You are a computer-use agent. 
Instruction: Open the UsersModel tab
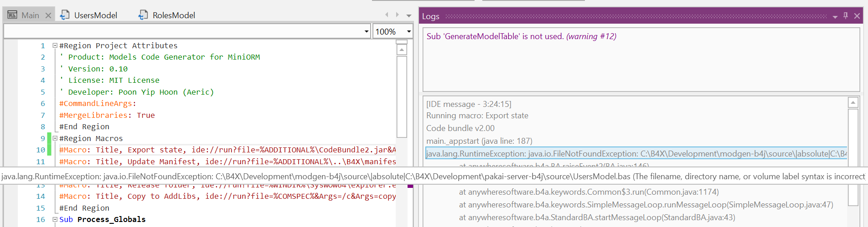click(x=95, y=15)
